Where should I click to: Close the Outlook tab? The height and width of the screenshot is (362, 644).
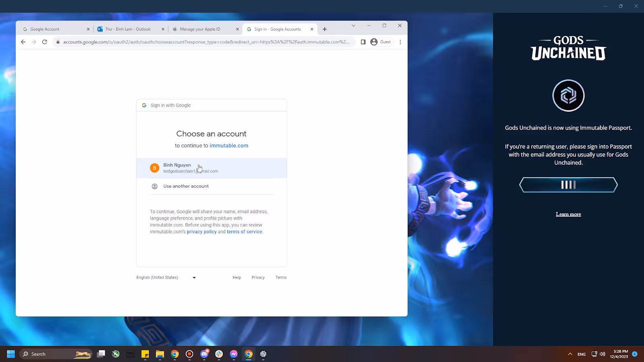pos(163,29)
